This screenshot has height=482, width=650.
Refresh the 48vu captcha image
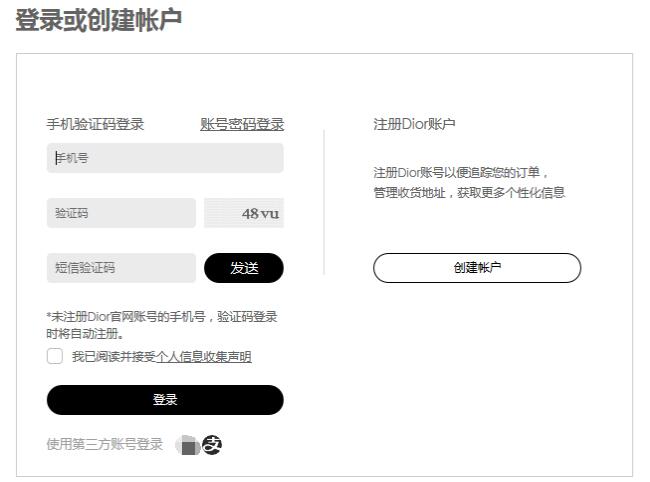[244, 213]
